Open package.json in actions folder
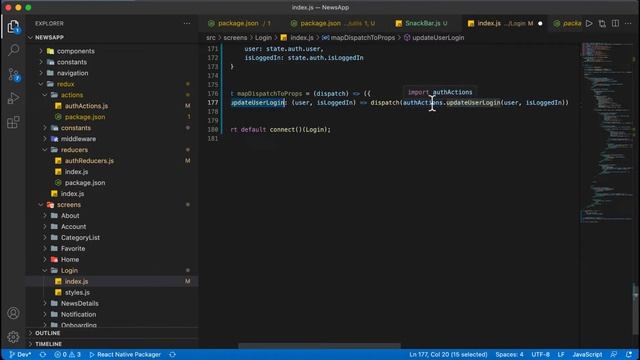The height and width of the screenshot is (360, 640). pyautogui.click(x=85, y=117)
